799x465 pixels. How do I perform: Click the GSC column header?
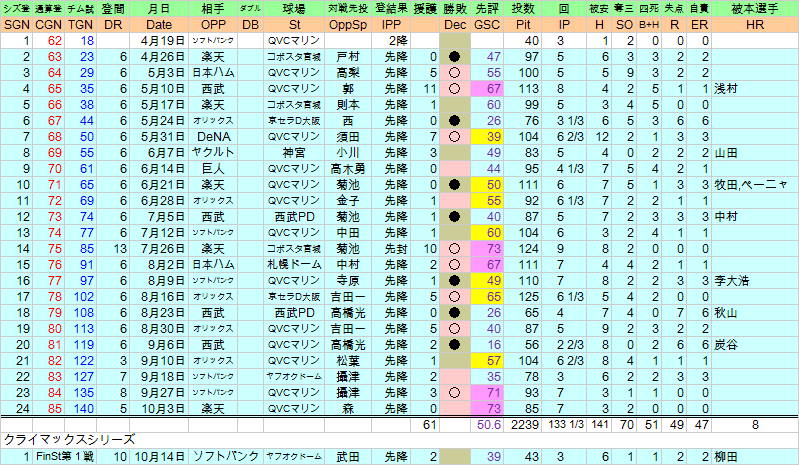[487, 25]
